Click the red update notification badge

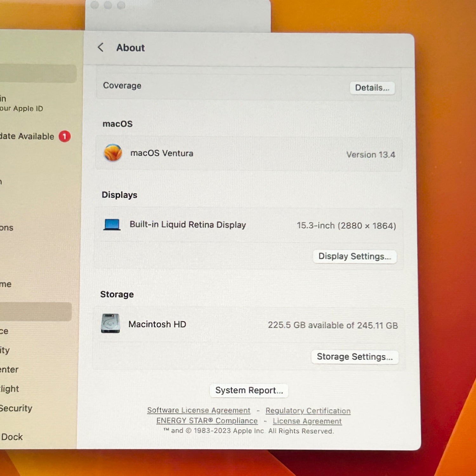(65, 136)
